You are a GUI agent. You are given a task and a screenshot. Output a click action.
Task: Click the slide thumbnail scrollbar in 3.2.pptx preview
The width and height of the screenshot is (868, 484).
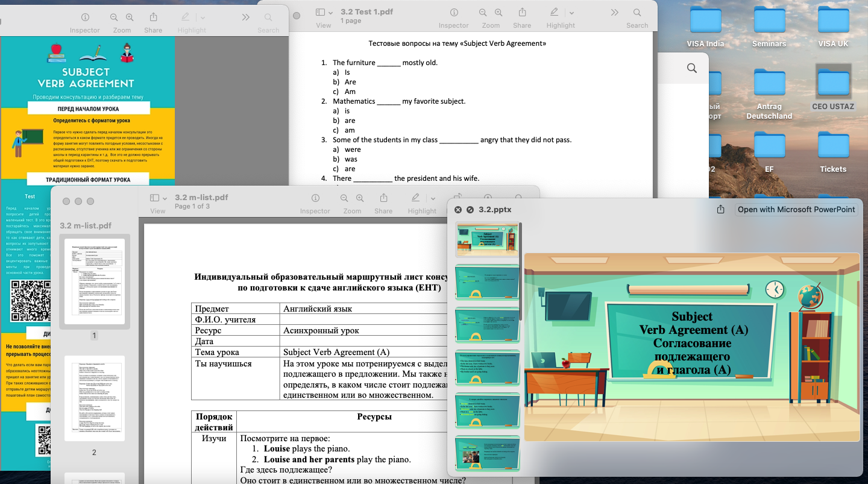[x=520, y=271]
